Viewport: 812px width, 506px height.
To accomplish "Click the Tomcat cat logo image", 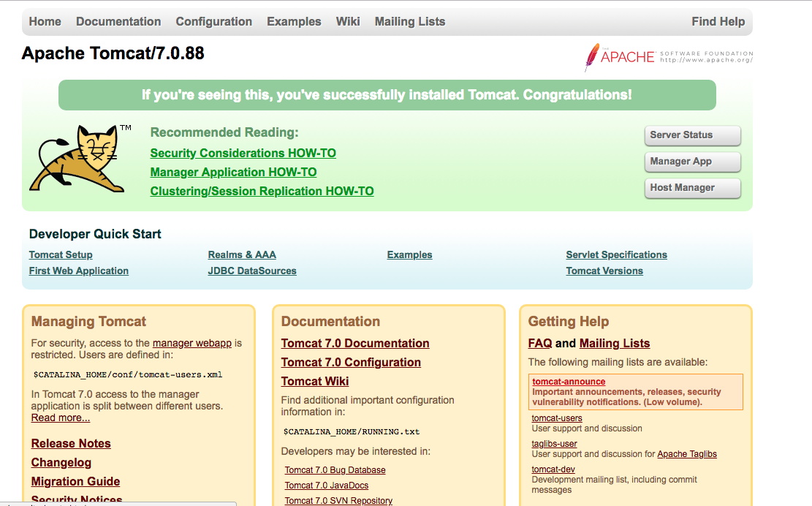I will click(80, 159).
